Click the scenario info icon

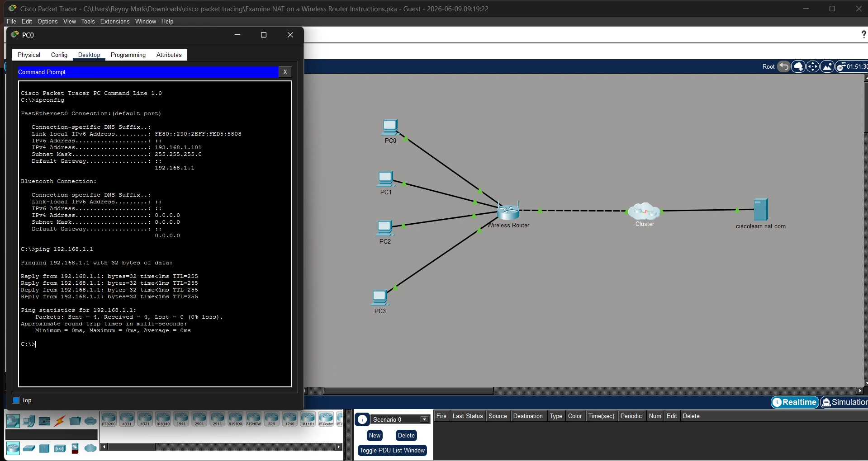pos(362,420)
